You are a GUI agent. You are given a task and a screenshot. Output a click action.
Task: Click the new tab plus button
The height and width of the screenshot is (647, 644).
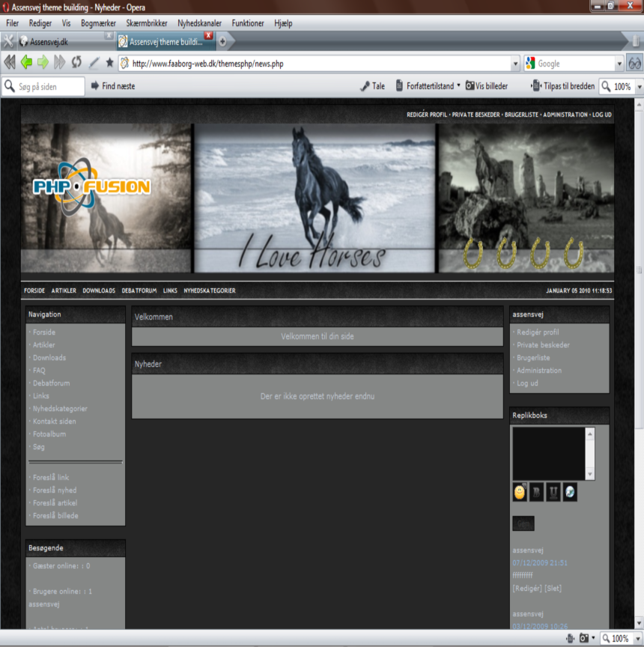click(x=222, y=41)
